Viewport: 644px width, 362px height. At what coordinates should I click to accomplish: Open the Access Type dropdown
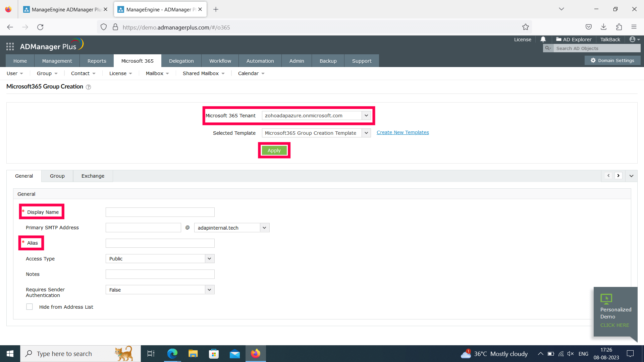pos(209,259)
